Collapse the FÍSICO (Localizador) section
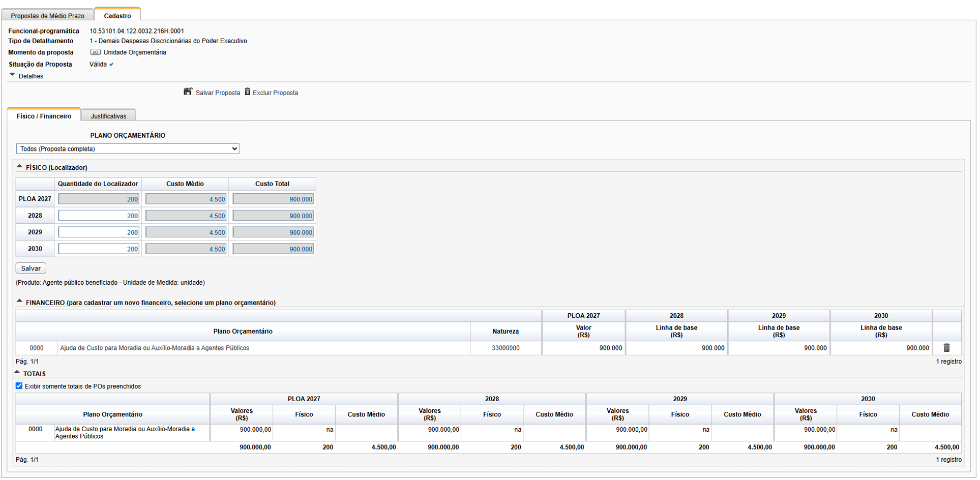This screenshot has height=480, width=980. 19,166
